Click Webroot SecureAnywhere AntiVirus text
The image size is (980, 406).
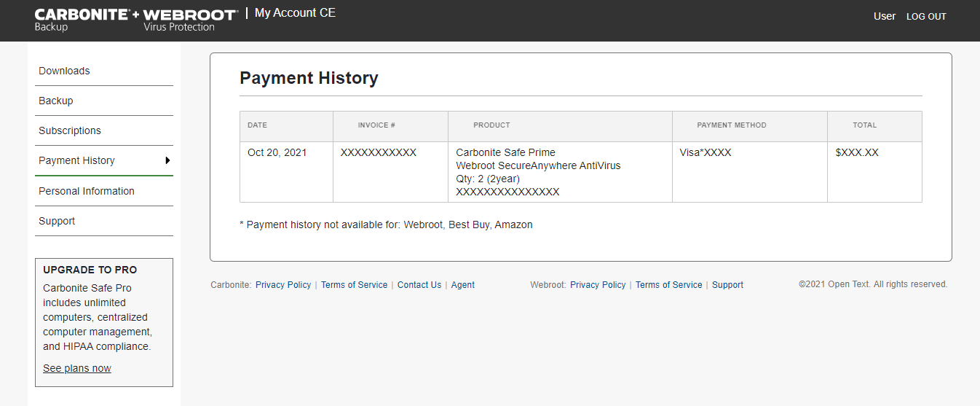(x=538, y=165)
